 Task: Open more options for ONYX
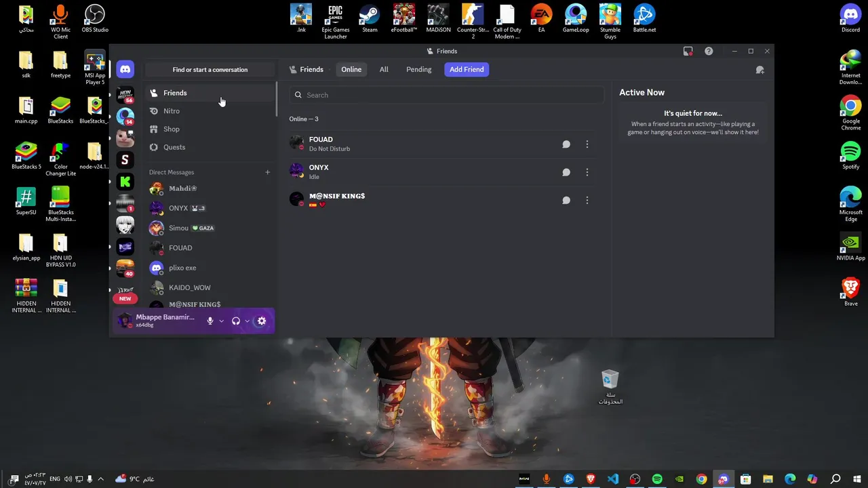587,172
